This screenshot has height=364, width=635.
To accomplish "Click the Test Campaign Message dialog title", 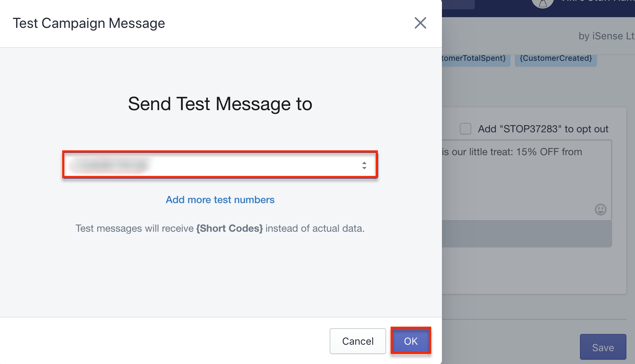I will click(x=89, y=23).
